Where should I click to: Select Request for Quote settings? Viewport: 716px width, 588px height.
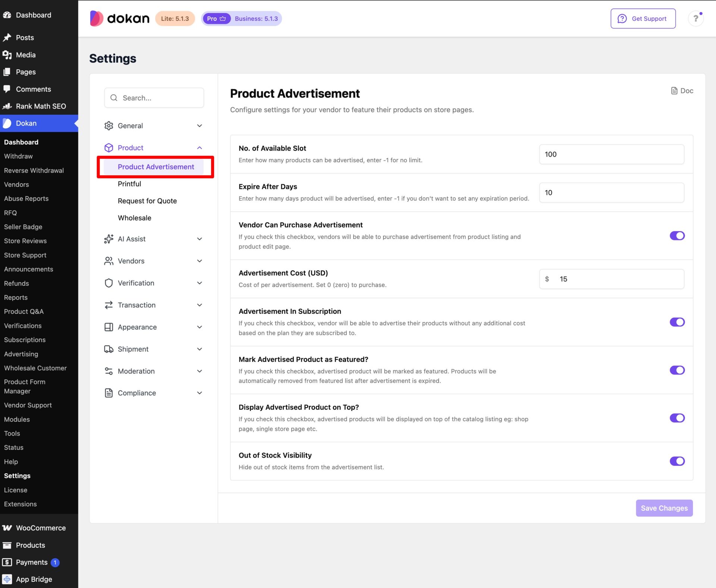[147, 201]
